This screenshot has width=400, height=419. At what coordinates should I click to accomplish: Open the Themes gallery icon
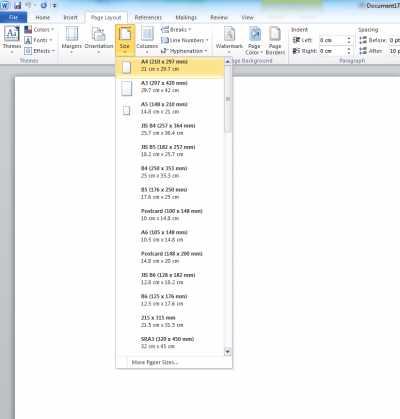point(12,34)
